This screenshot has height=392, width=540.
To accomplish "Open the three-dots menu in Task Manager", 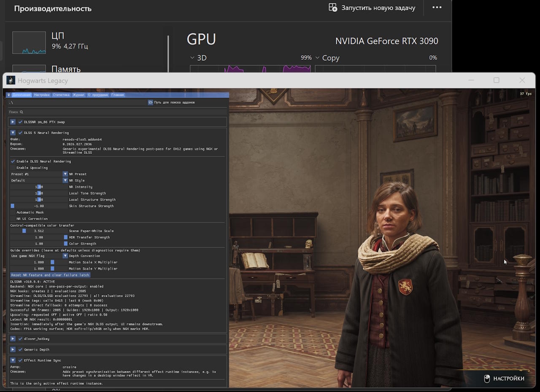I will click(x=437, y=8).
